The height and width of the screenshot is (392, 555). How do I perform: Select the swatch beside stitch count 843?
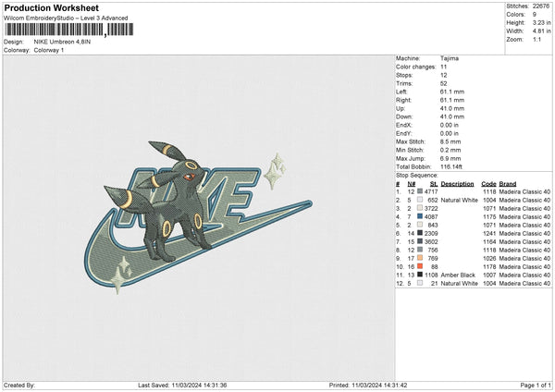coord(420,225)
